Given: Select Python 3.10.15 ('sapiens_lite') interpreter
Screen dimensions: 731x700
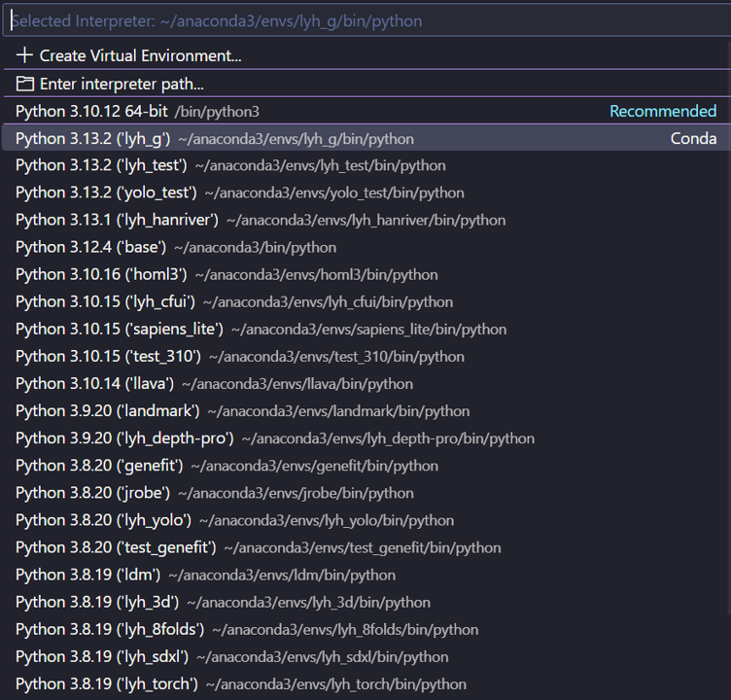Looking at the screenshot, I should click(366, 330).
